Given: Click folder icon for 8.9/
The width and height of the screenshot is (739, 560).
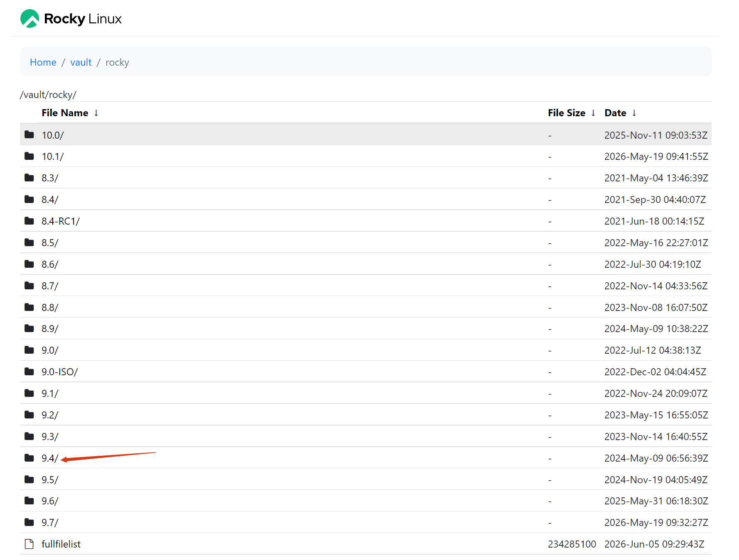Looking at the screenshot, I should click(x=29, y=328).
